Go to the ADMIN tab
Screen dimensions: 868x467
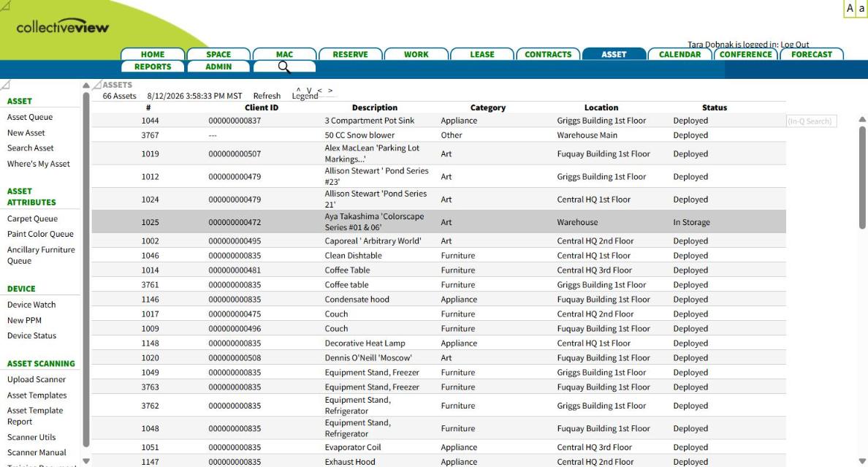click(x=218, y=67)
